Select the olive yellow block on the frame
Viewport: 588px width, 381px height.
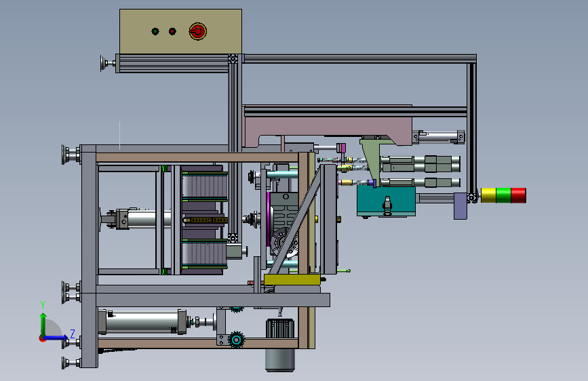pyautogui.click(x=292, y=280)
